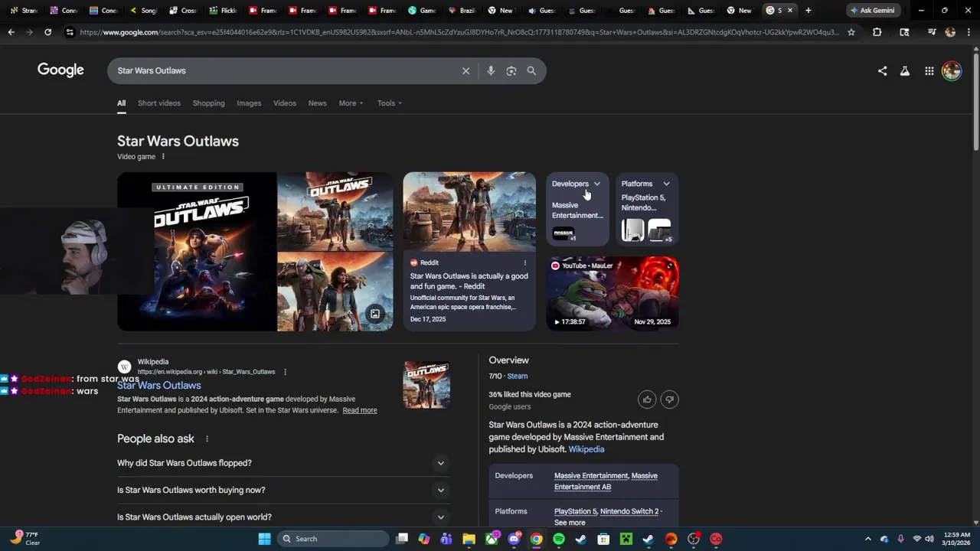Screen dimensions: 980x551
Task: Switch to the Short videos tab
Action: point(159,103)
